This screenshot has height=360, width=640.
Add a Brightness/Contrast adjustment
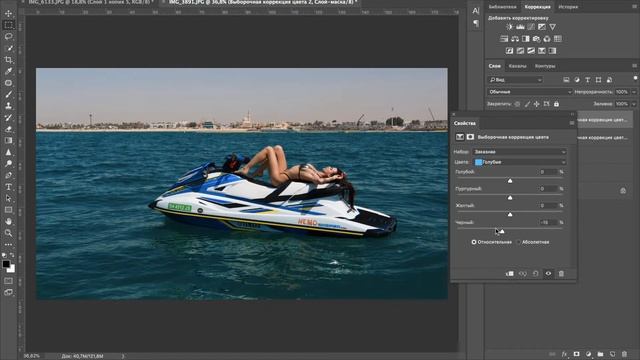pyautogui.click(x=509, y=27)
